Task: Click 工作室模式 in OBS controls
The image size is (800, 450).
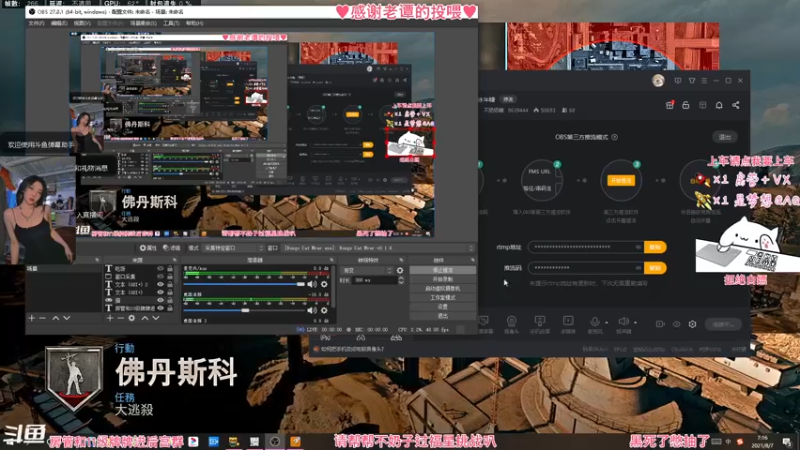Action: coord(442,297)
